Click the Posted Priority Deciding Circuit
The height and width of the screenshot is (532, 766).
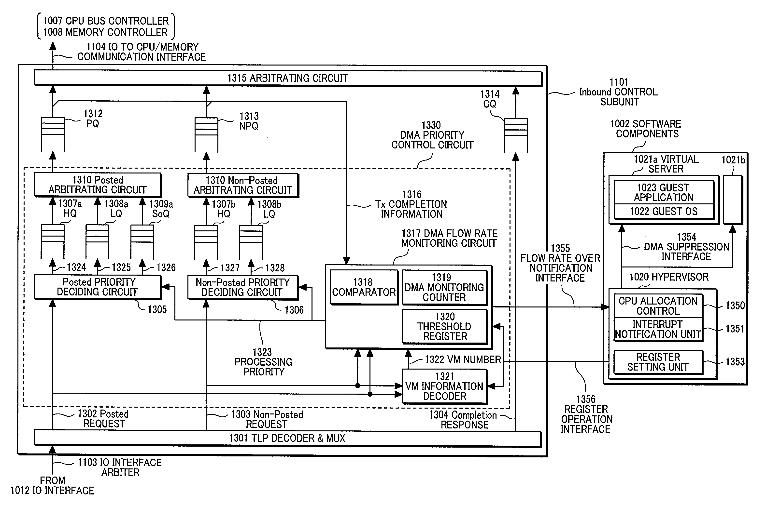[x=98, y=289]
